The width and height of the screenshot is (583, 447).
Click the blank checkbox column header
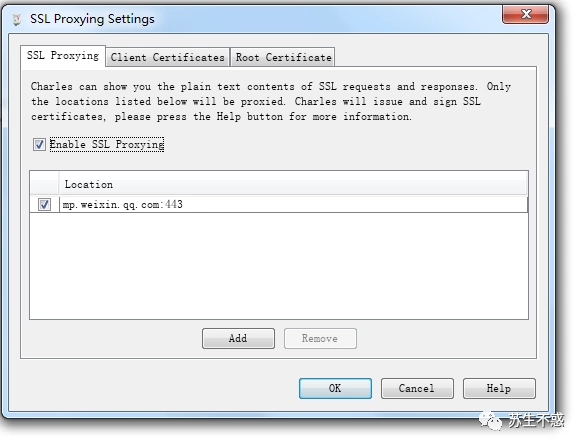44,184
